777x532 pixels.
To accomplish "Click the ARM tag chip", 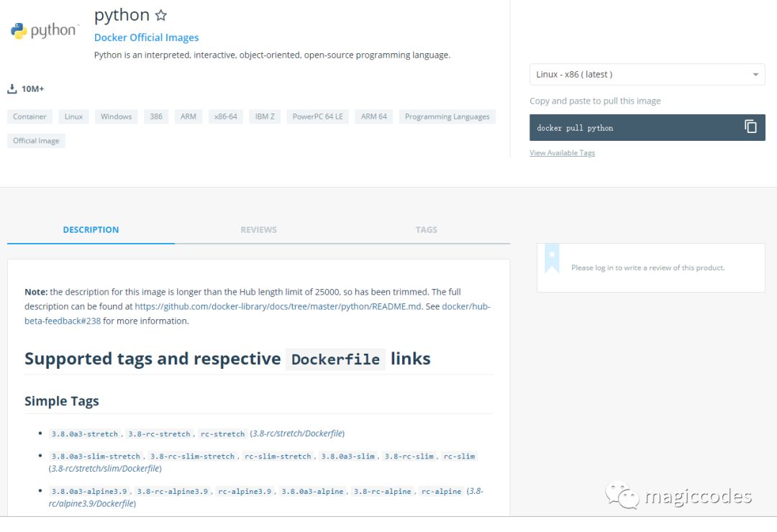I will 188,116.
